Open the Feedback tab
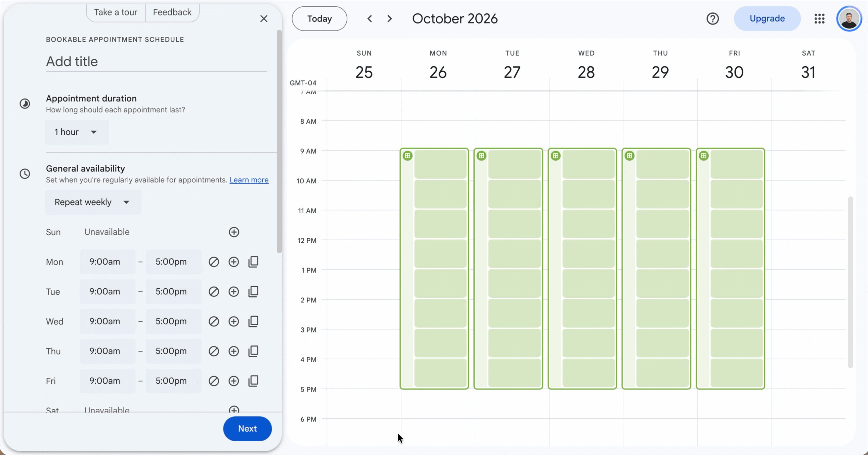The height and width of the screenshot is (455, 868). 172,12
